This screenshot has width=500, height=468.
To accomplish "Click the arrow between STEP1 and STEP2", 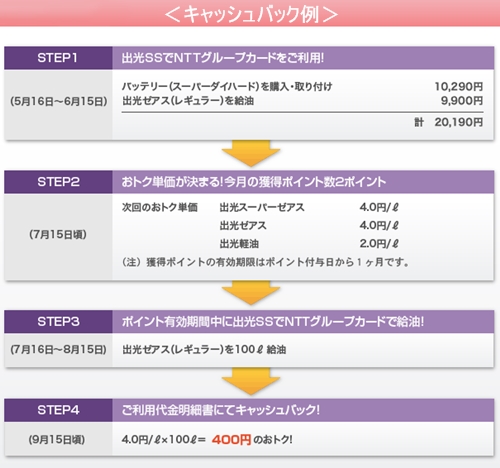I will (251, 154).
